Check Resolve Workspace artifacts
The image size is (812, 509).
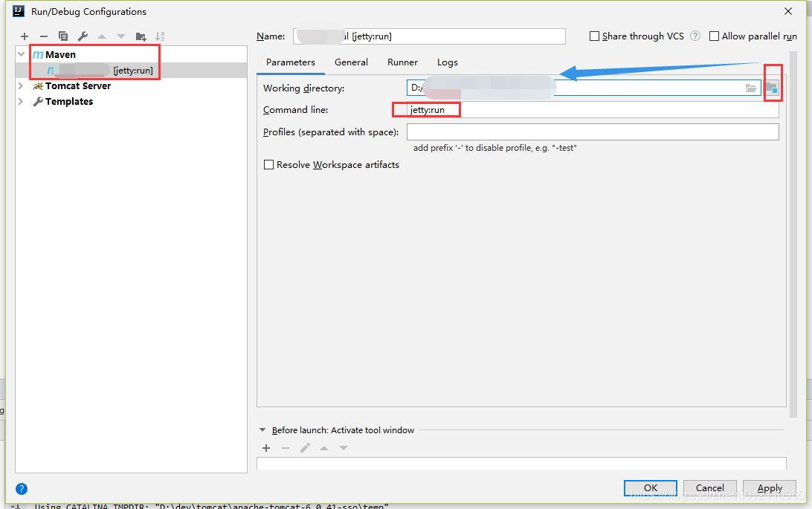pyautogui.click(x=268, y=164)
